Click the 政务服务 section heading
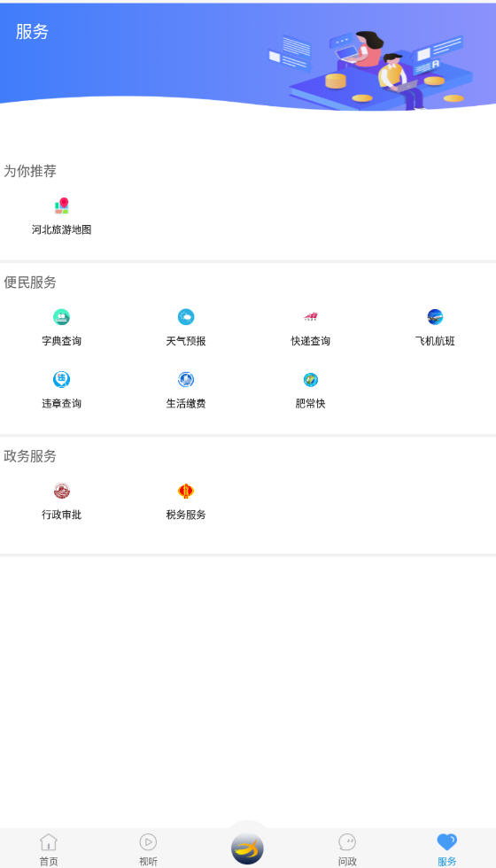Image resolution: width=496 pixels, height=868 pixels. [30, 456]
